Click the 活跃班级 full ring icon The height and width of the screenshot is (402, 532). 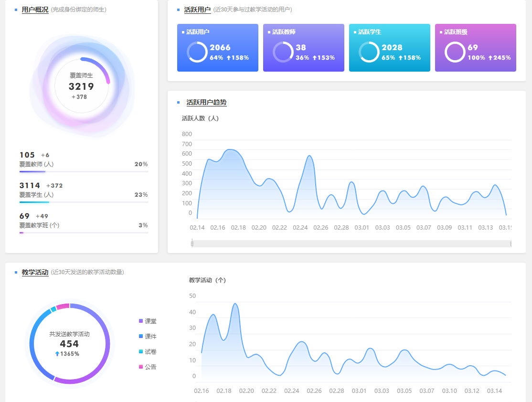pos(455,52)
